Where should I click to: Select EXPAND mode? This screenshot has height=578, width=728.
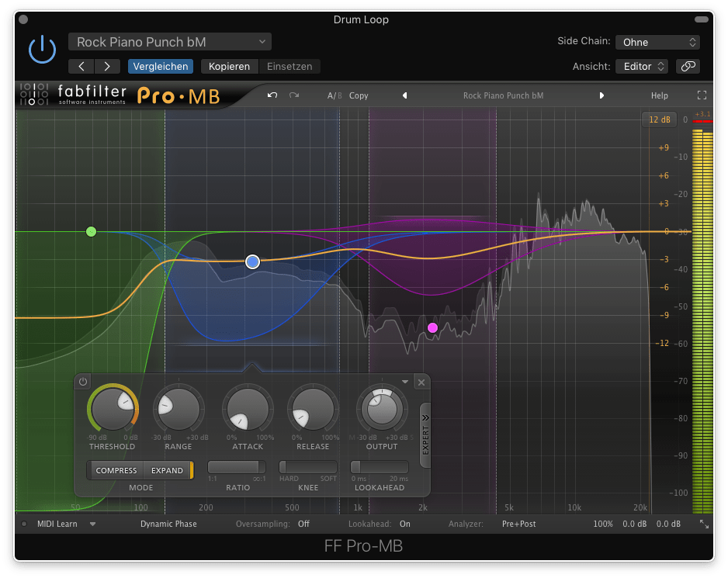coord(167,470)
